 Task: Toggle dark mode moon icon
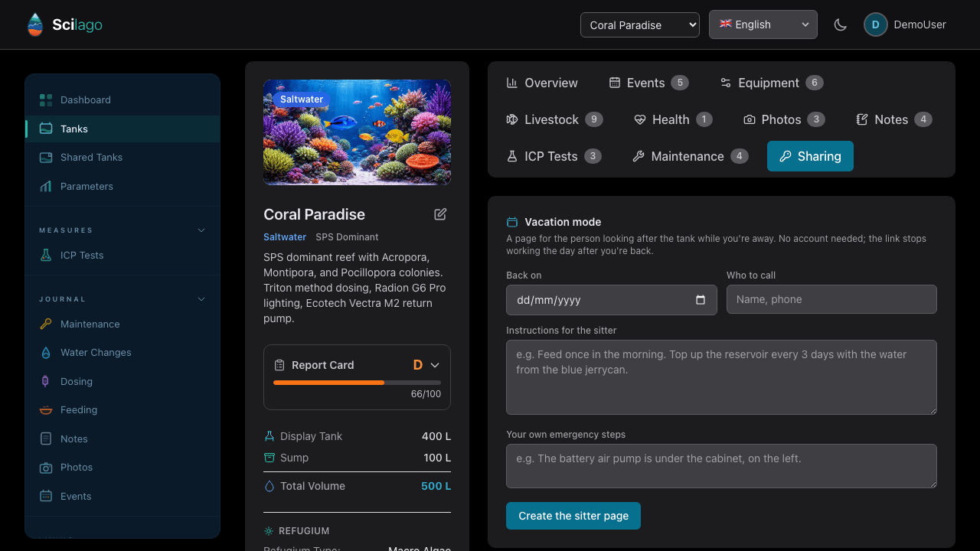pos(841,24)
